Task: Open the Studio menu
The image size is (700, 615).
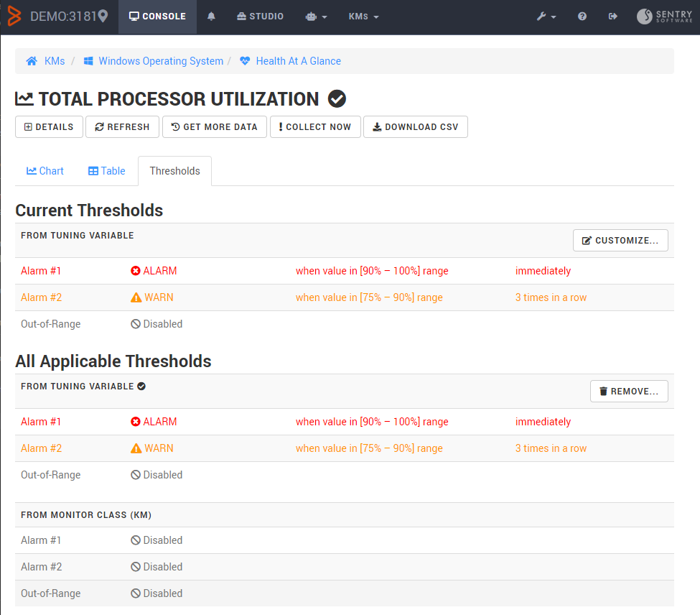Action: tap(260, 16)
